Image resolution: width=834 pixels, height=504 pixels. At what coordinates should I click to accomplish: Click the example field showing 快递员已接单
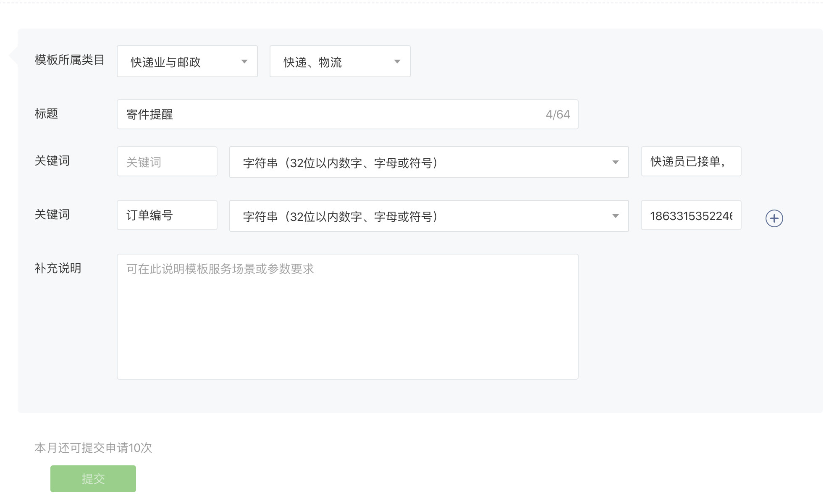click(x=690, y=162)
